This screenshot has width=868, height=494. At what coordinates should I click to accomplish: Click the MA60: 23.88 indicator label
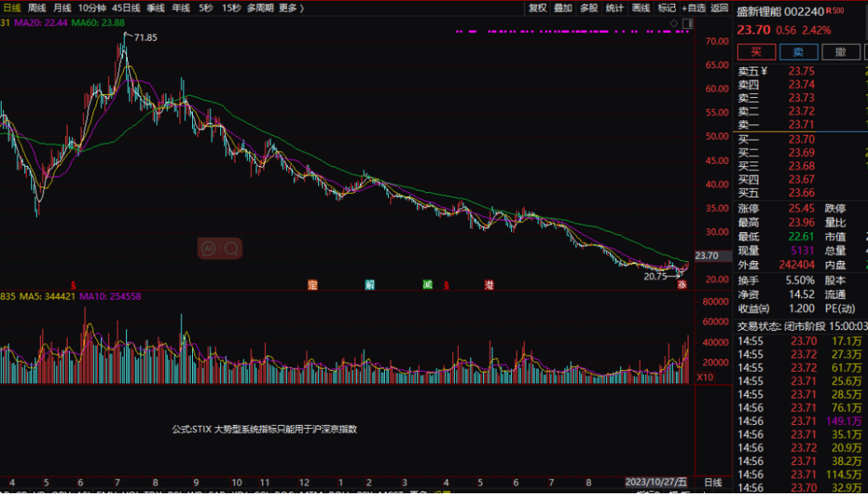98,22
